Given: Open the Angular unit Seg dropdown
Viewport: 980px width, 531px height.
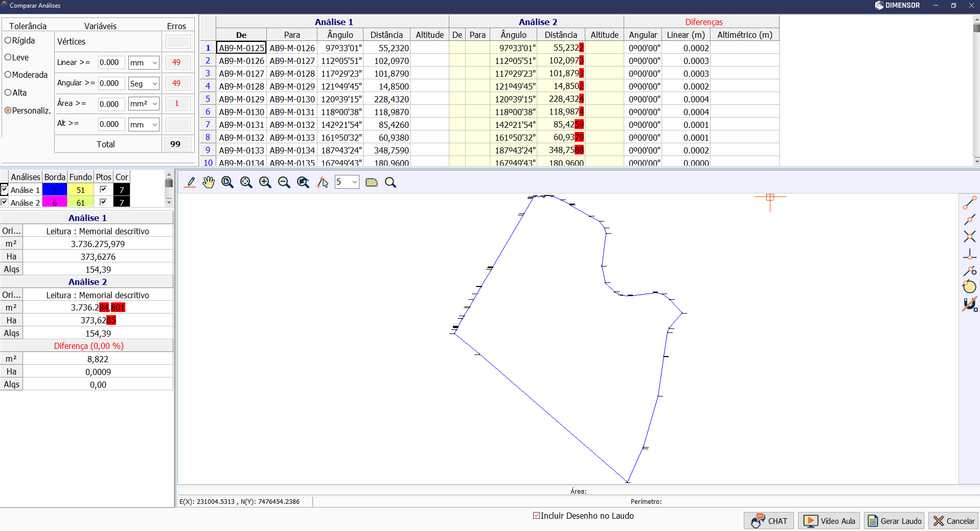Looking at the screenshot, I should 144,83.
